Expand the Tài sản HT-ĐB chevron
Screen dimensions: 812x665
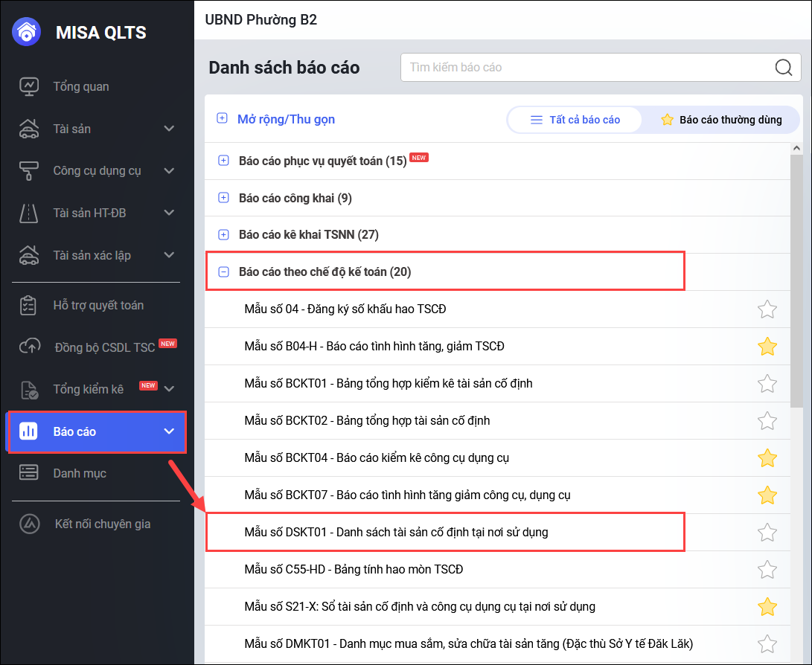coord(169,213)
